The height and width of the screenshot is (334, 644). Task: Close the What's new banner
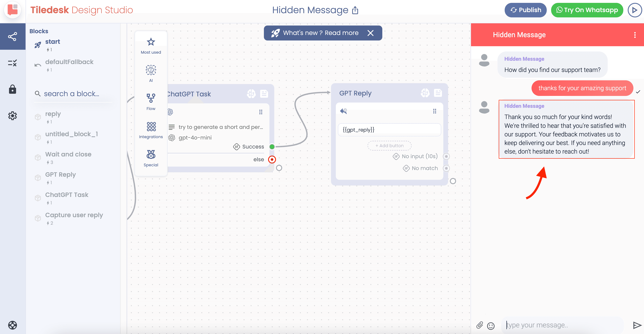pos(370,33)
